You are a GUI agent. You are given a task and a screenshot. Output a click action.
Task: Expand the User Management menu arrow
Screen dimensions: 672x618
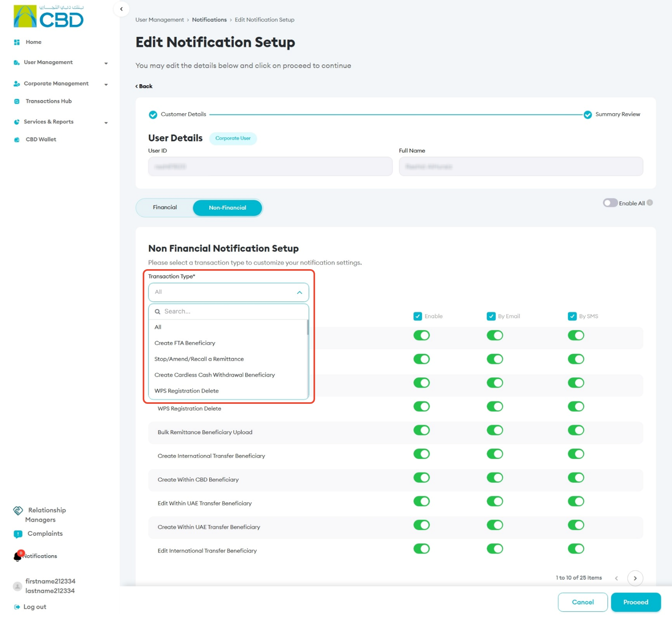(106, 63)
